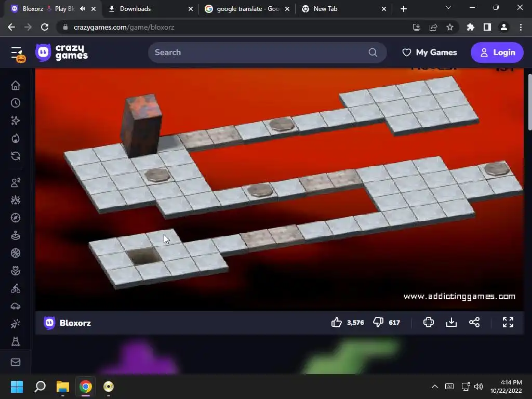Open Chrome three-dot menu
The height and width of the screenshot is (399, 532).
521,27
